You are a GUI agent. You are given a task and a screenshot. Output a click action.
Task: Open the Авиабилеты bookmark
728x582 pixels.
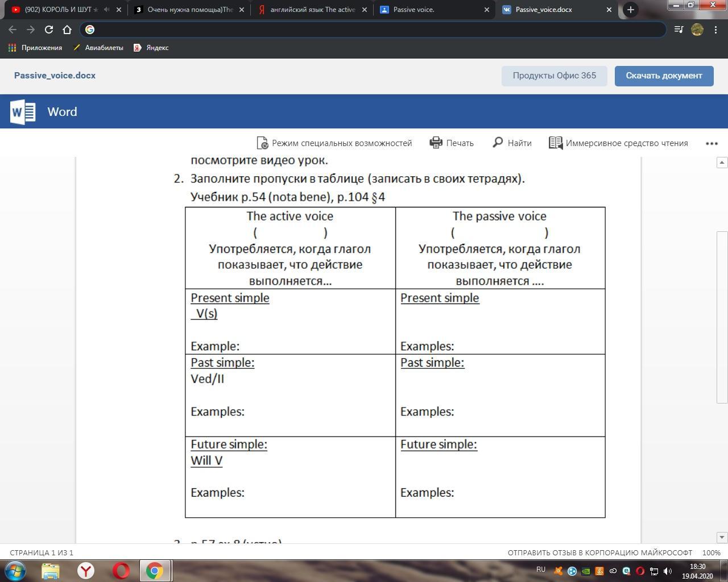point(98,48)
